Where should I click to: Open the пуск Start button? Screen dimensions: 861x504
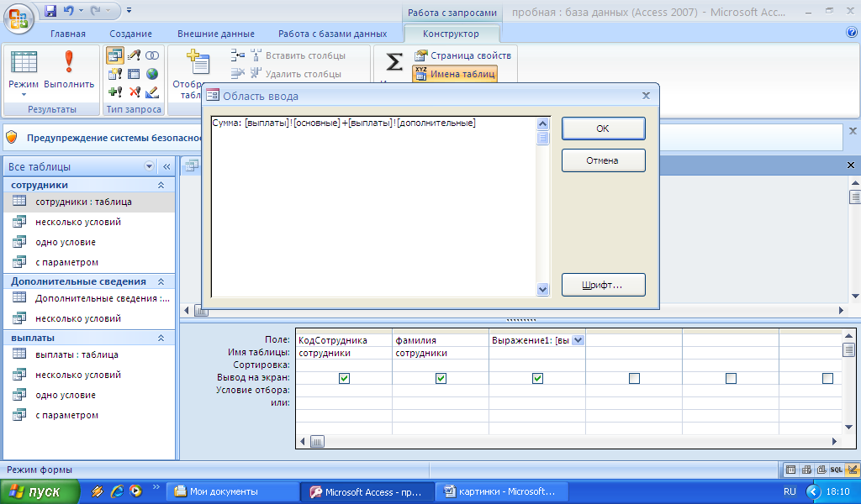(x=39, y=491)
